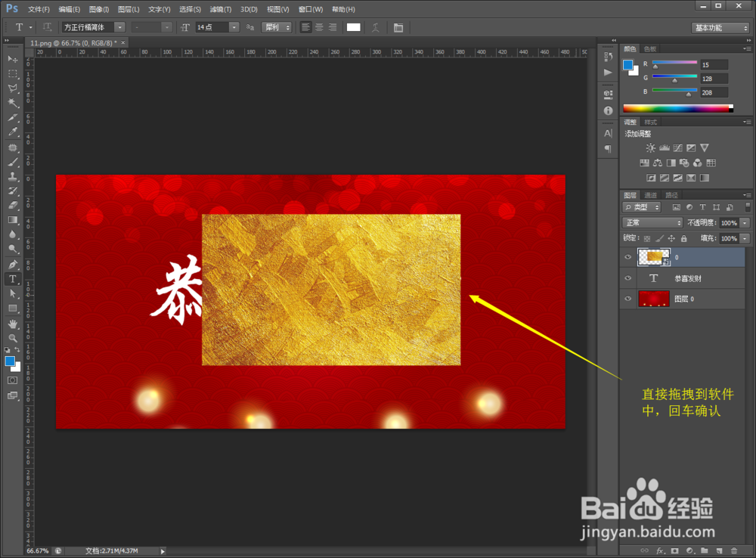Add a Color Balance adjustment

[658, 163]
